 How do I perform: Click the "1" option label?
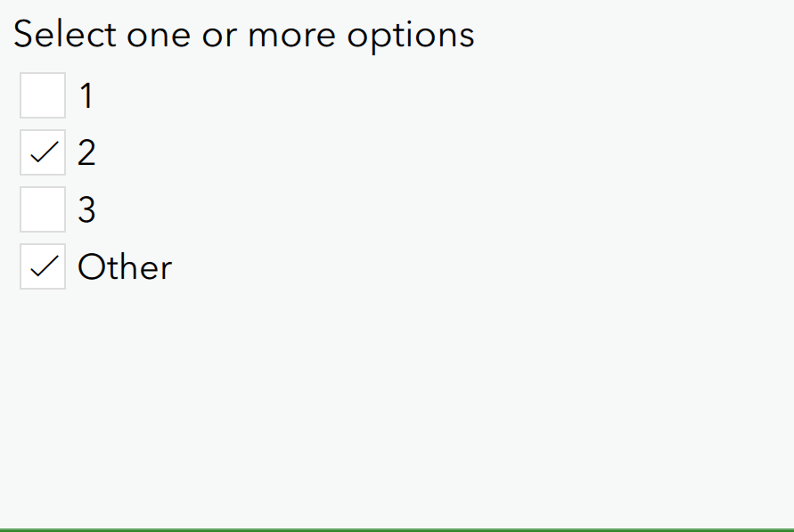[x=86, y=96]
